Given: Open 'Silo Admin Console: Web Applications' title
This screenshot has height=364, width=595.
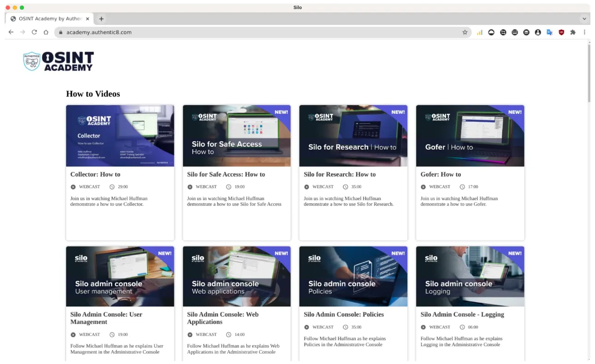Looking at the screenshot, I should tap(223, 318).
